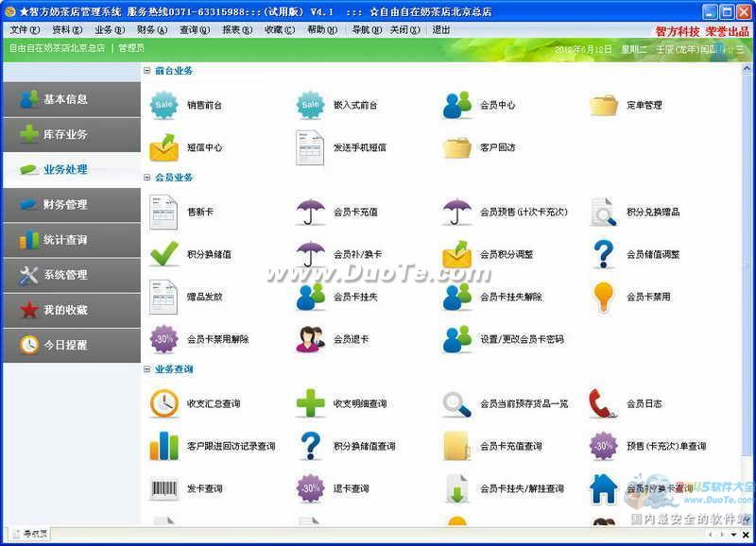Open 会员中心 member center
The image size is (756, 546).
[x=457, y=105]
